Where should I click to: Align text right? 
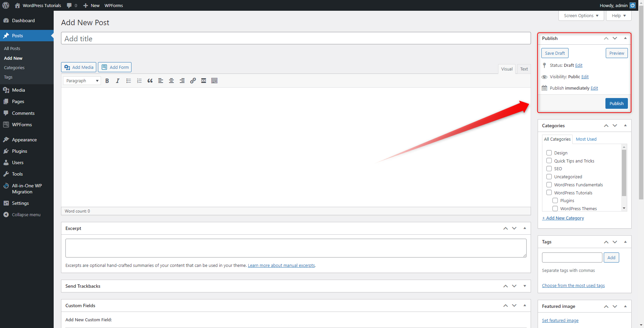(x=182, y=81)
